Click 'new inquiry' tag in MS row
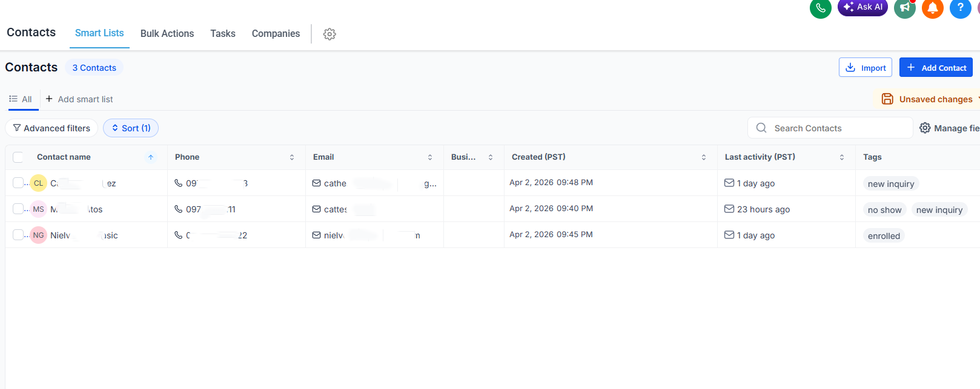Viewport: 980px width, 389px height. pos(939,210)
